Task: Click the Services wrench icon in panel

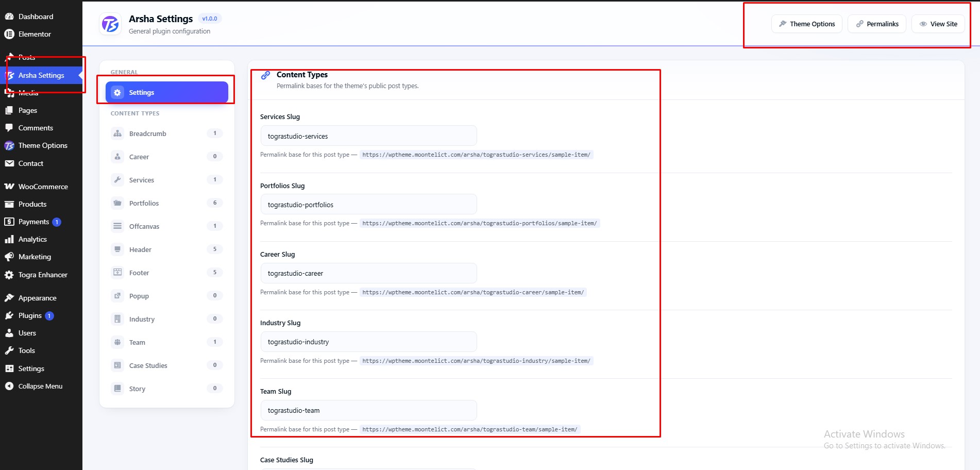Action: (117, 180)
